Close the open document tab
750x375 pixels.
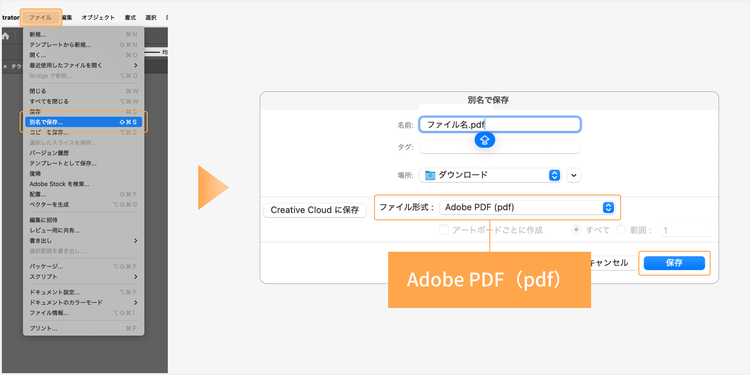coord(5,66)
